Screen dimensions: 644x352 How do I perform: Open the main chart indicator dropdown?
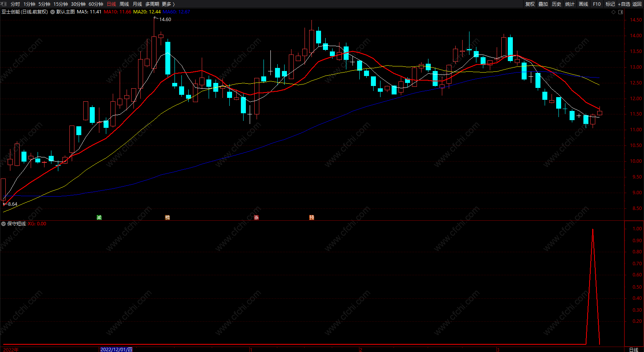coord(53,12)
